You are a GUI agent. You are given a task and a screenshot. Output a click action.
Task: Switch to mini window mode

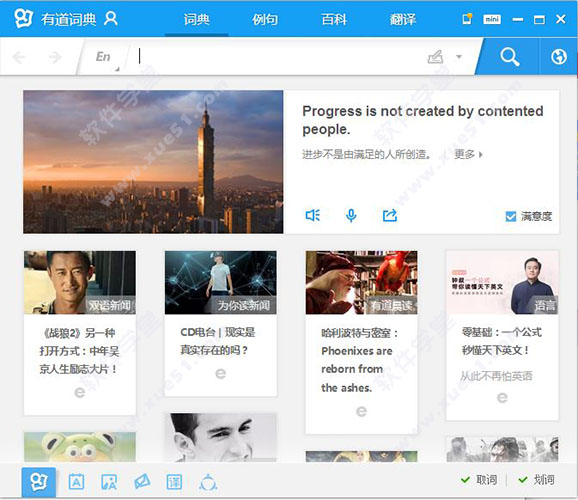click(x=492, y=19)
